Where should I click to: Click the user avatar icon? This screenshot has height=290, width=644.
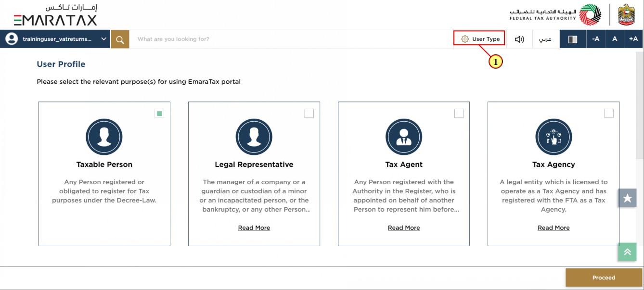12,39
